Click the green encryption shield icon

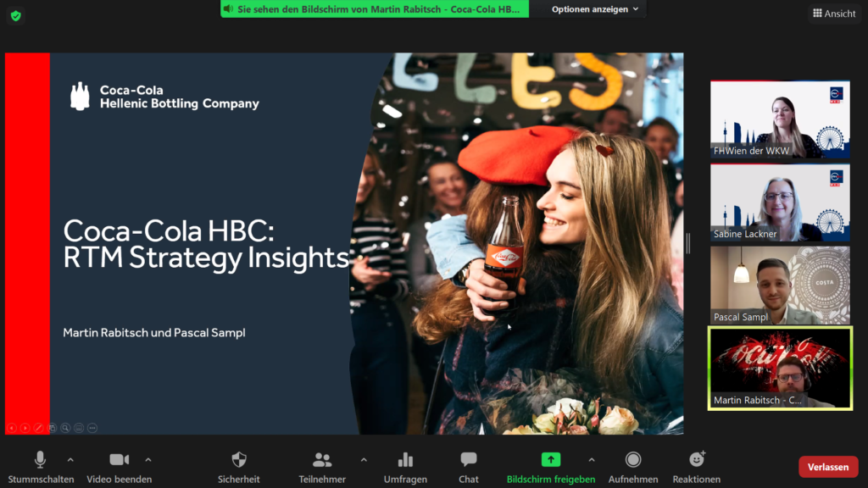coord(15,16)
